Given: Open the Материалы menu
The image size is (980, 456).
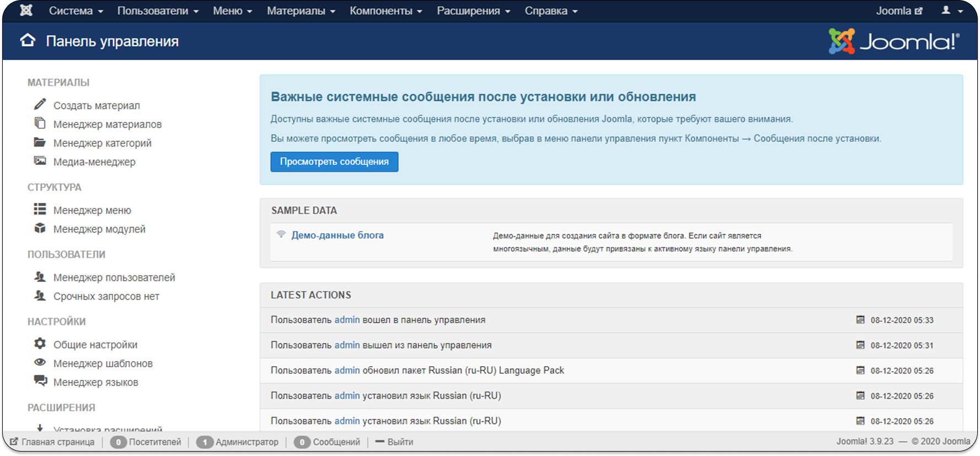Looking at the screenshot, I should 301,10.
